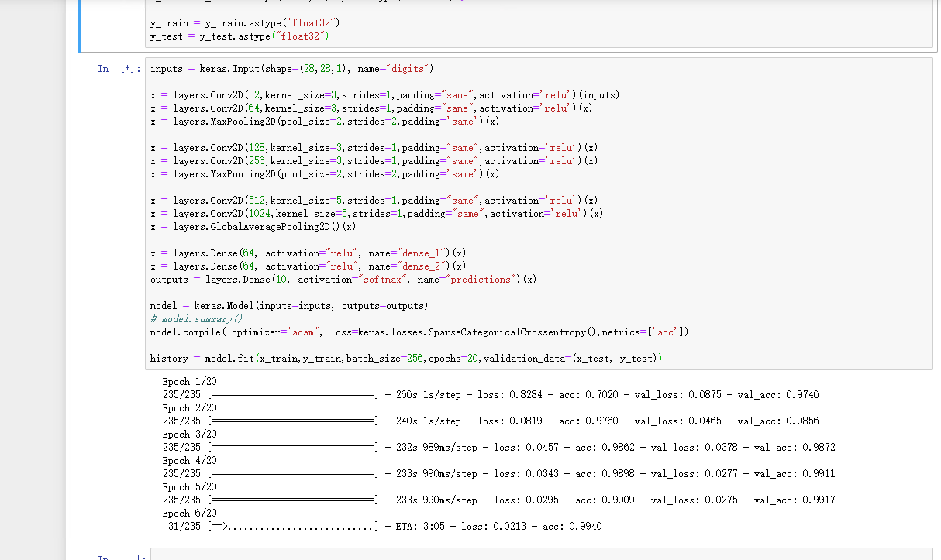
Task: Click the Conv2D(128, kernel_size=3) line
Action: click(374, 148)
